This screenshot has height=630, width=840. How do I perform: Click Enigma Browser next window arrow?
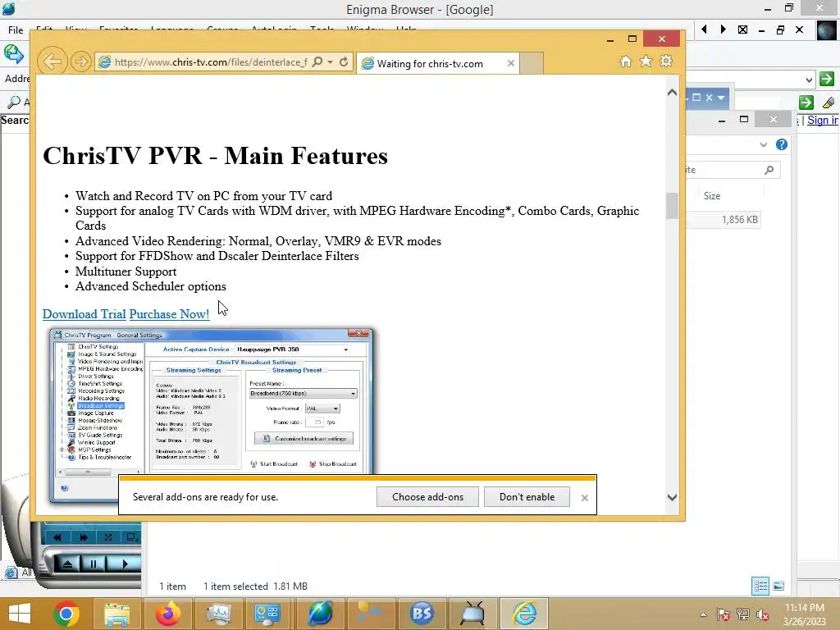724,30
